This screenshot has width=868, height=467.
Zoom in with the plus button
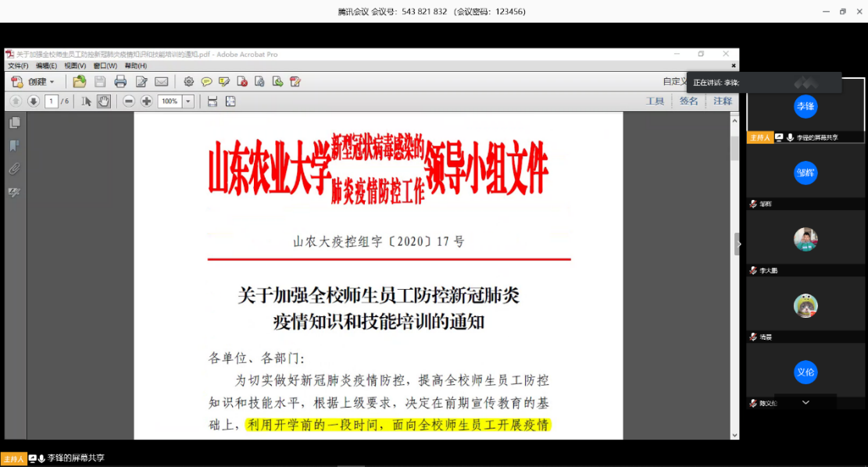click(x=146, y=101)
